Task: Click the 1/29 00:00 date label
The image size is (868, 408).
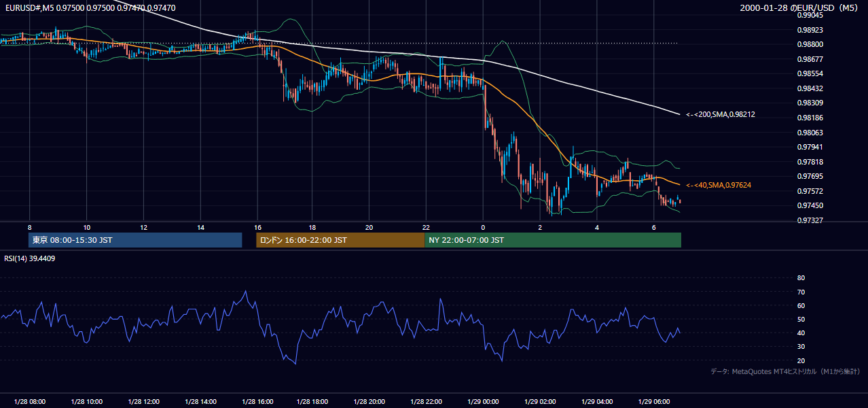Action: tap(484, 402)
